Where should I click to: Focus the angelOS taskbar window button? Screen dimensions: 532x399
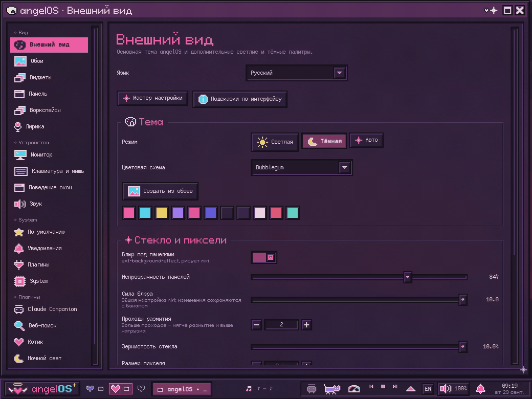pos(182,389)
